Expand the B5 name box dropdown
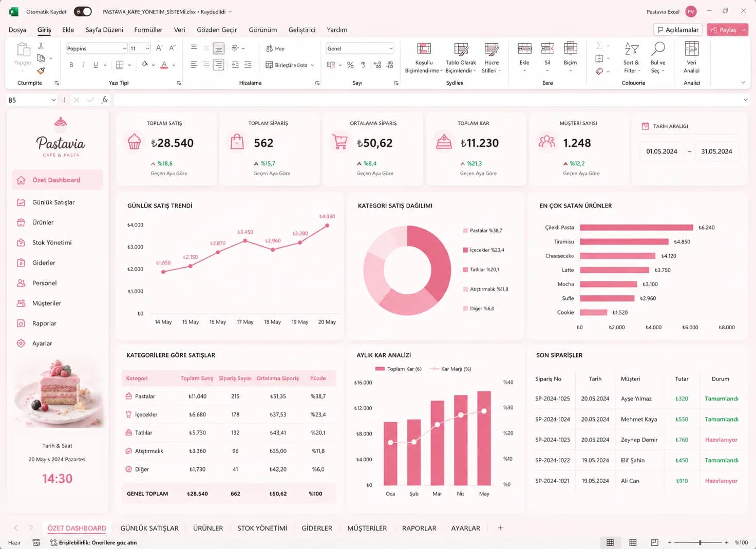This screenshot has height=549, width=756. (x=53, y=100)
